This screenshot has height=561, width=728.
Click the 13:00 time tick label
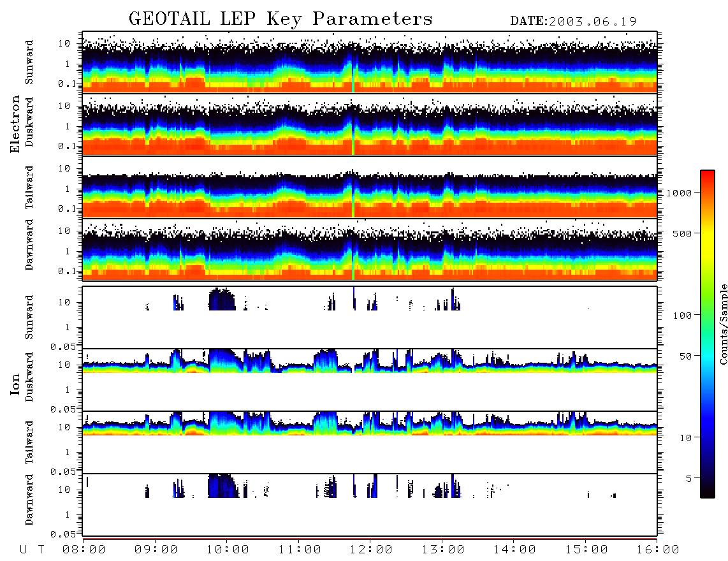pos(443,550)
